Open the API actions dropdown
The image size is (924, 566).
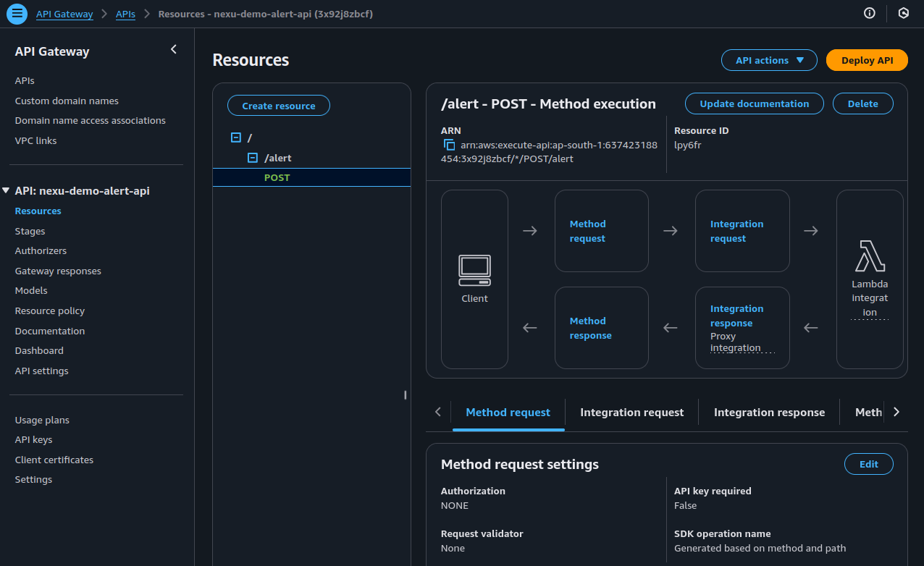point(769,60)
